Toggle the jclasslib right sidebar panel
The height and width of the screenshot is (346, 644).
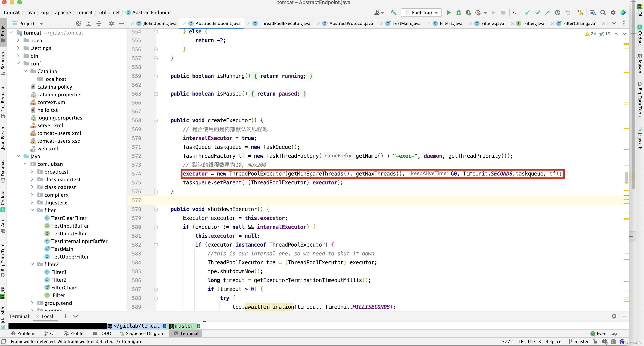pos(640,138)
